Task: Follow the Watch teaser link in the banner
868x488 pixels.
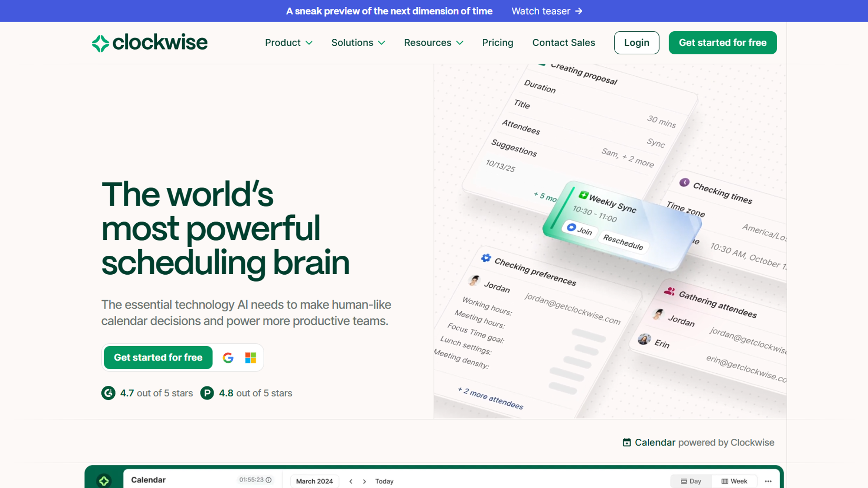Action: point(546,11)
